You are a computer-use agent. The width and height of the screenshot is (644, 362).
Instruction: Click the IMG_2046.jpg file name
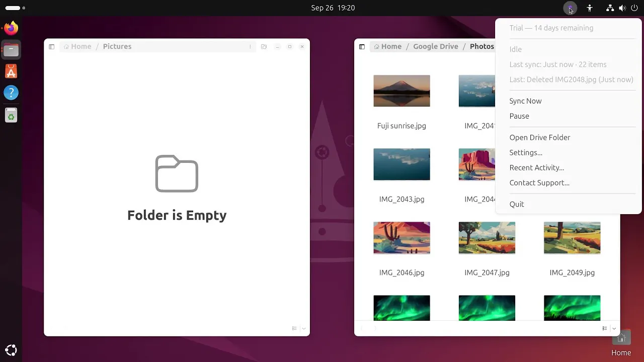401,273
